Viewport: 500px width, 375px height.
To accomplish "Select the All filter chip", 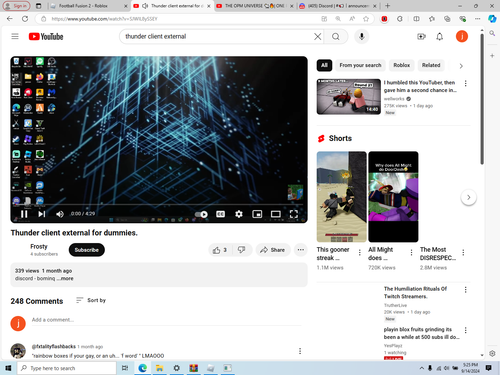I will click(x=324, y=65).
